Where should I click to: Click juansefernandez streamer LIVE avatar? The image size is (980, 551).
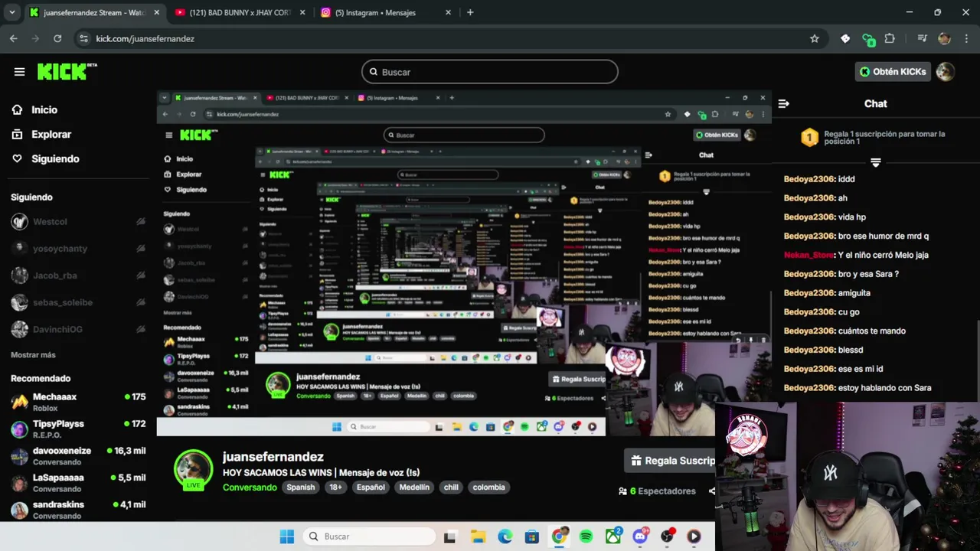[193, 470]
